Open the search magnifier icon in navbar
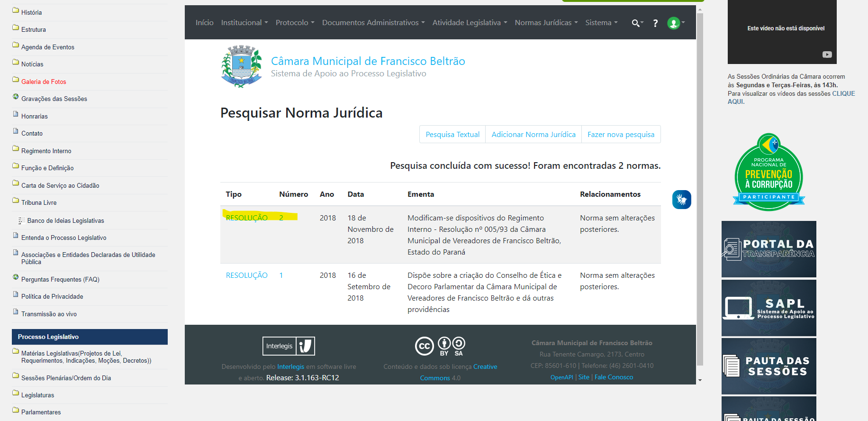Screen dimensions: 868x421 click(636, 23)
